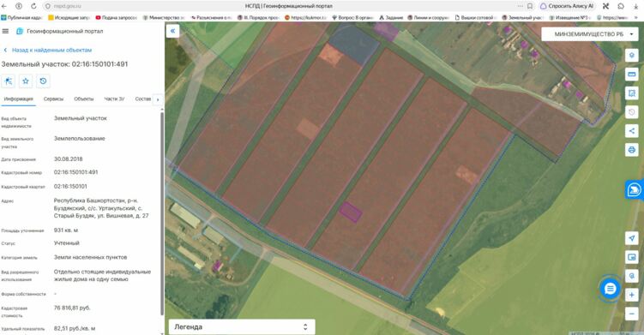644x335 pixels.
Task: Click the Землепользование value
Action: tap(79, 139)
